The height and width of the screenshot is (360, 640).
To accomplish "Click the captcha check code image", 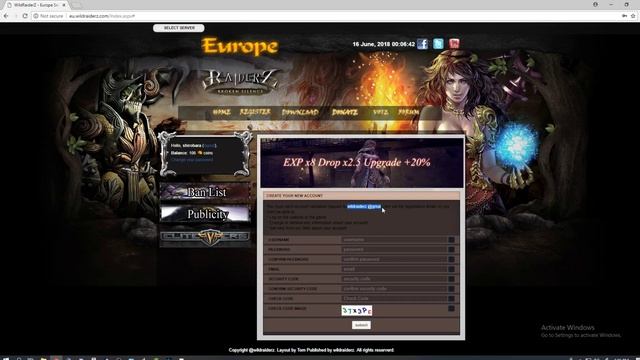I will (x=356, y=311).
